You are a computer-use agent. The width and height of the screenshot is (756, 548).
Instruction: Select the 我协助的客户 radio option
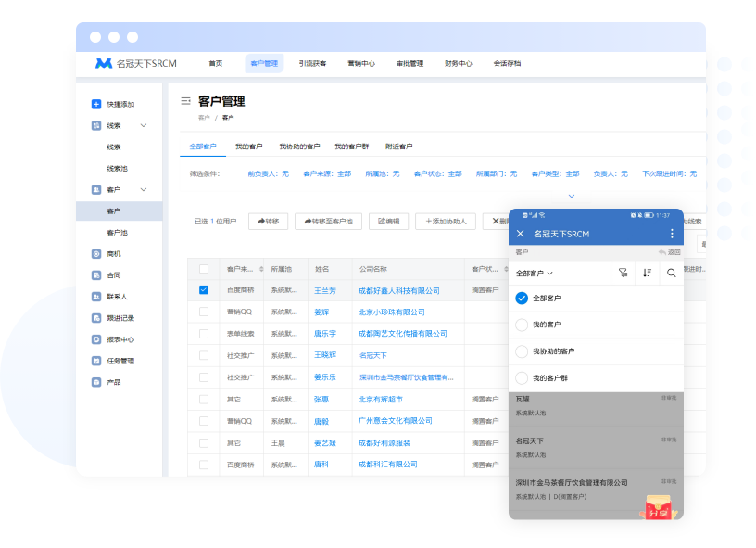[x=522, y=351]
